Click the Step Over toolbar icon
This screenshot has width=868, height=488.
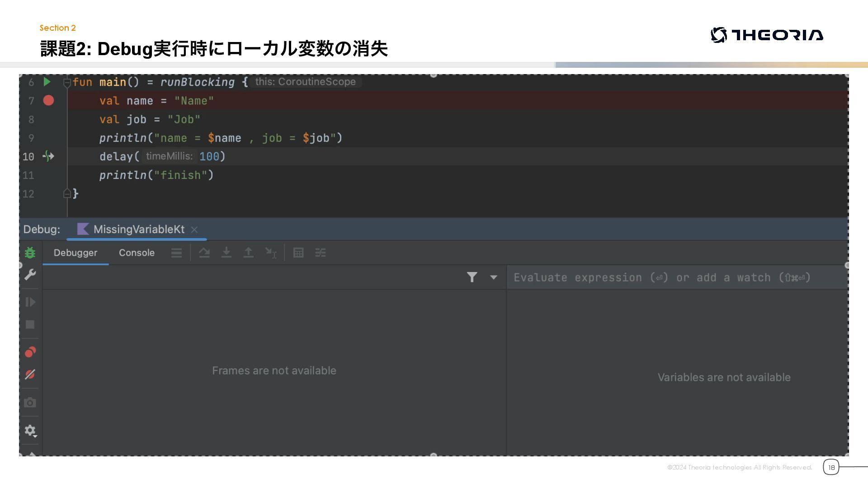(x=204, y=253)
